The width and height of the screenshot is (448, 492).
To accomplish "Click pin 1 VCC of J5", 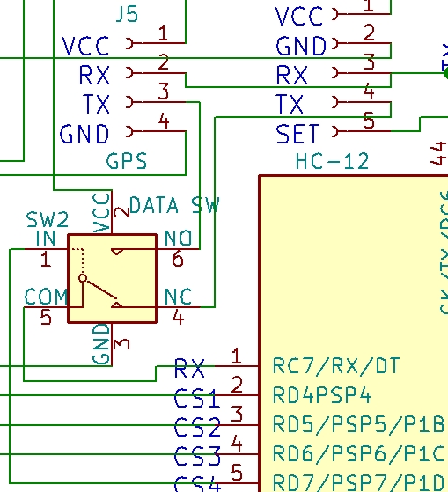I will (x=156, y=43).
